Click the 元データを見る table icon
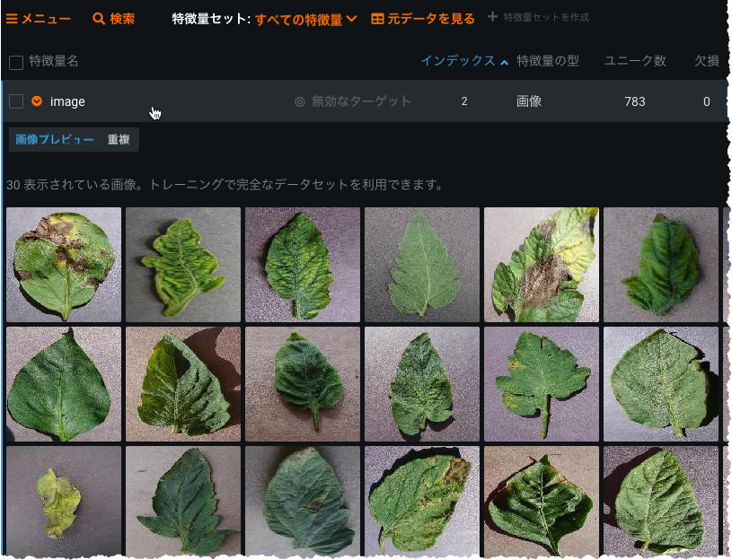 [x=377, y=18]
